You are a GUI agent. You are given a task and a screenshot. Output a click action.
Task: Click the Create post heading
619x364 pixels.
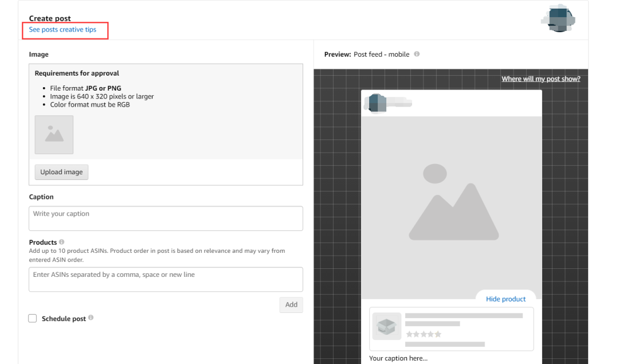pos(50,18)
